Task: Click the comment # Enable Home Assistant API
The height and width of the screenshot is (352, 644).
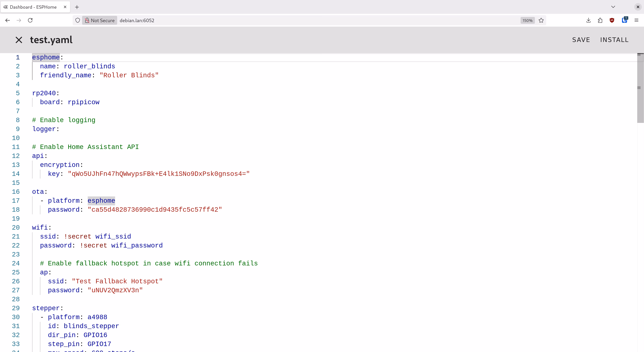Action: (86, 147)
